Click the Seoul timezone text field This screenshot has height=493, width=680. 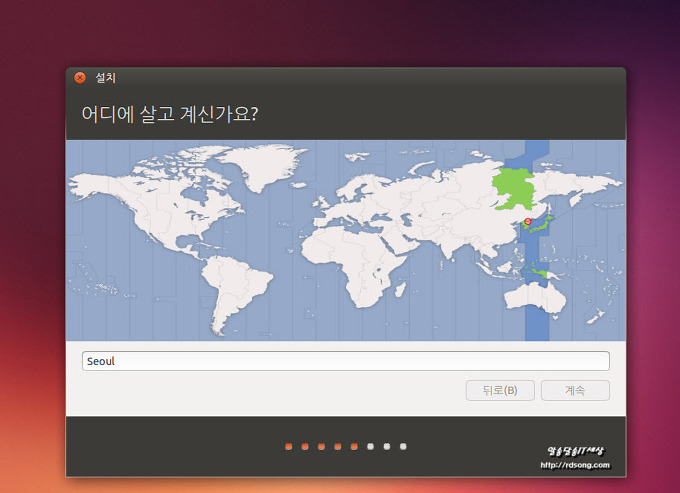click(x=345, y=361)
